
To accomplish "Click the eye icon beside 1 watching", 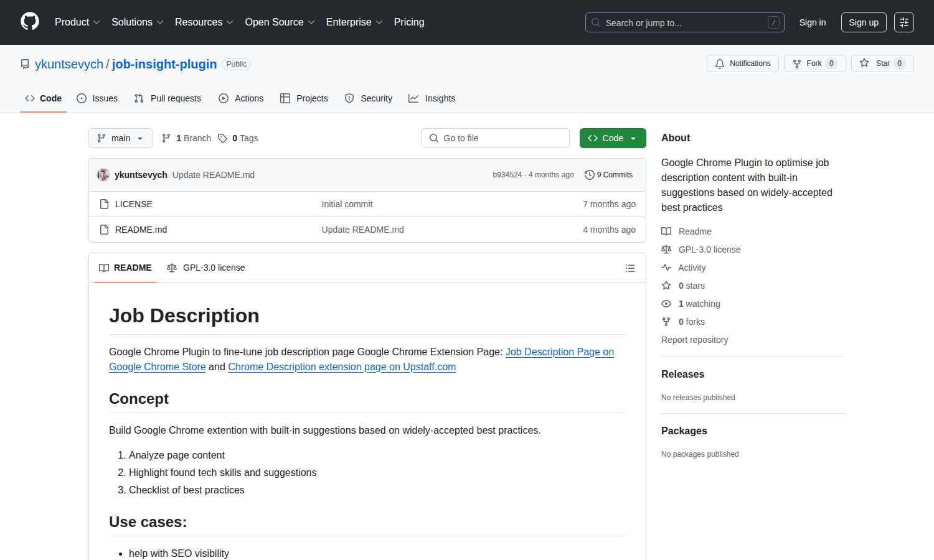I will coord(666,304).
